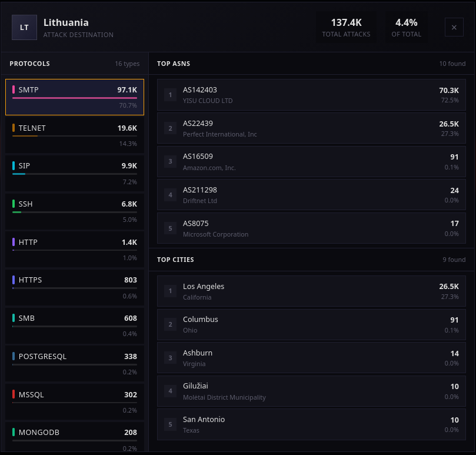Select the TELNET protocol entry

click(75, 135)
